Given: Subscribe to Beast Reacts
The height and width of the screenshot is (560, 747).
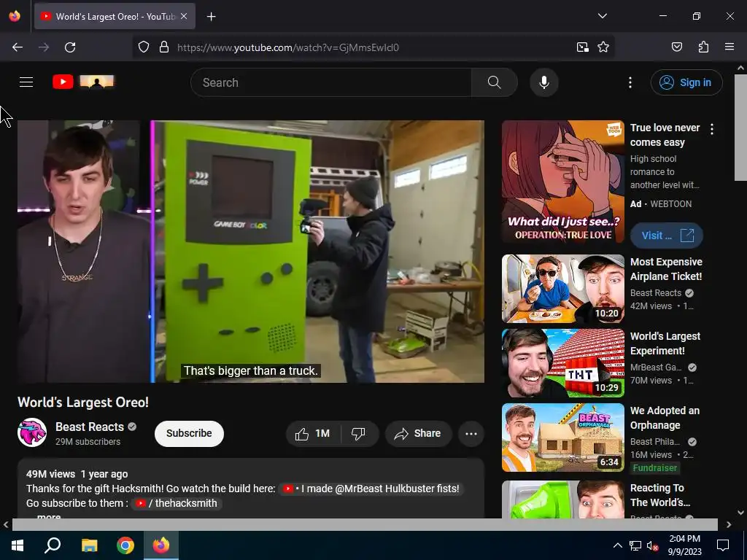Looking at the screenshot, I should click(x=189, y=433).
